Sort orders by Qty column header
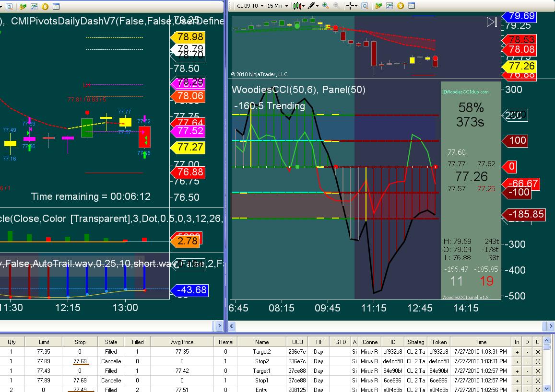The image size is (555, 392). [12, 342]
